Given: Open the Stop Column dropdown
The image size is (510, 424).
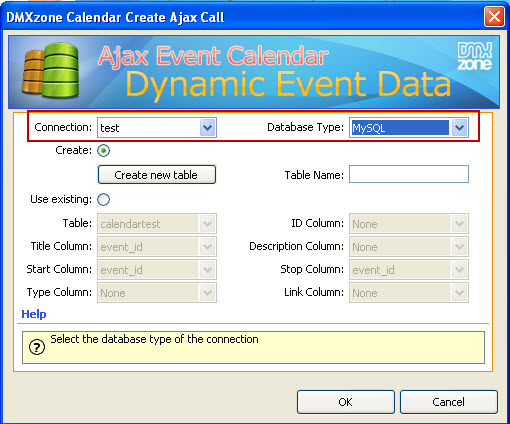Looking at the screenshot, I should click(409, 270).
